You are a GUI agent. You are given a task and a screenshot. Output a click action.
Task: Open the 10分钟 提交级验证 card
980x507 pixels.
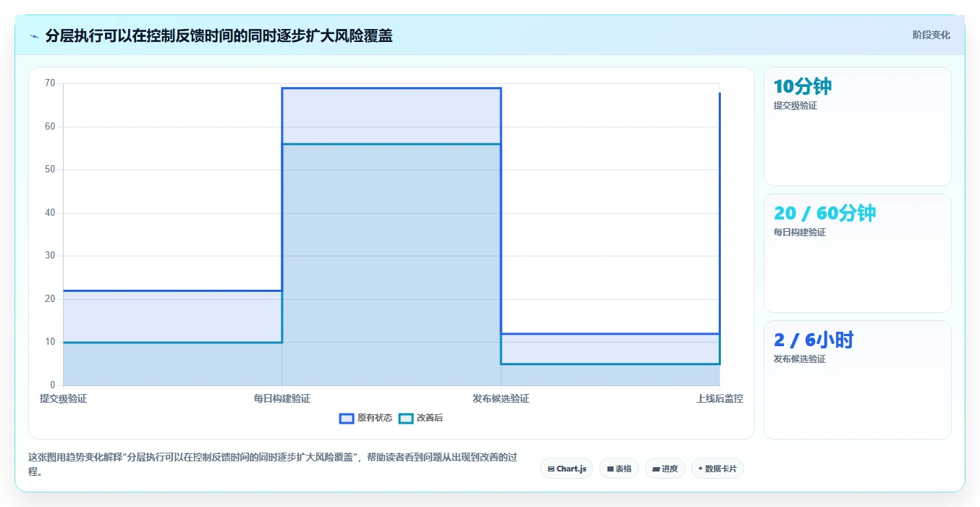[857, 126]
